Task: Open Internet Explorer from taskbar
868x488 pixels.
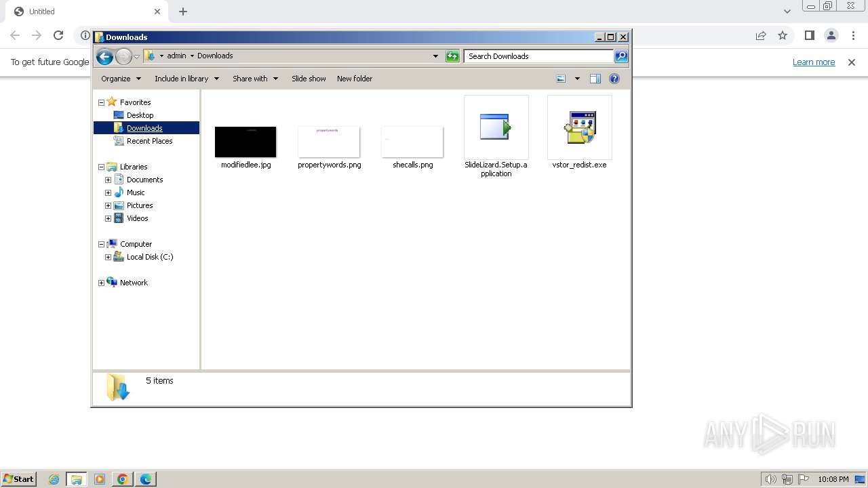Action: (54, 479)
